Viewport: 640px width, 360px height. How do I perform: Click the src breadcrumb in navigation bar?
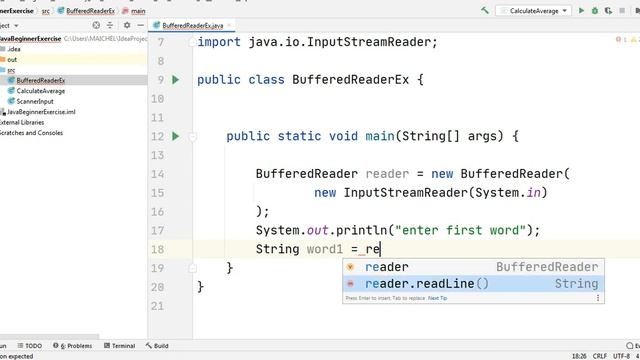click(46, 11)
